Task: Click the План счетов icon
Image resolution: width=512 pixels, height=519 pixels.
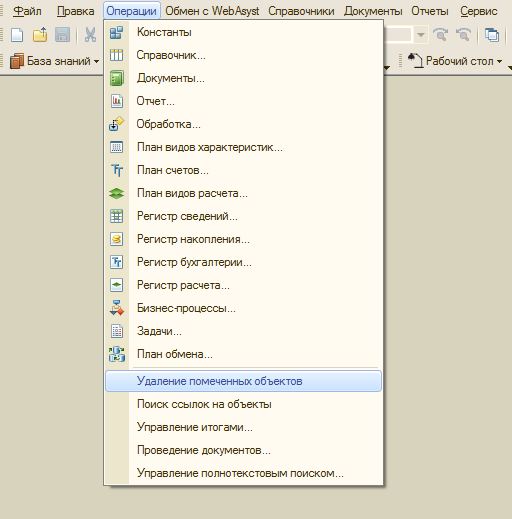Action: [x=116, y=170]
